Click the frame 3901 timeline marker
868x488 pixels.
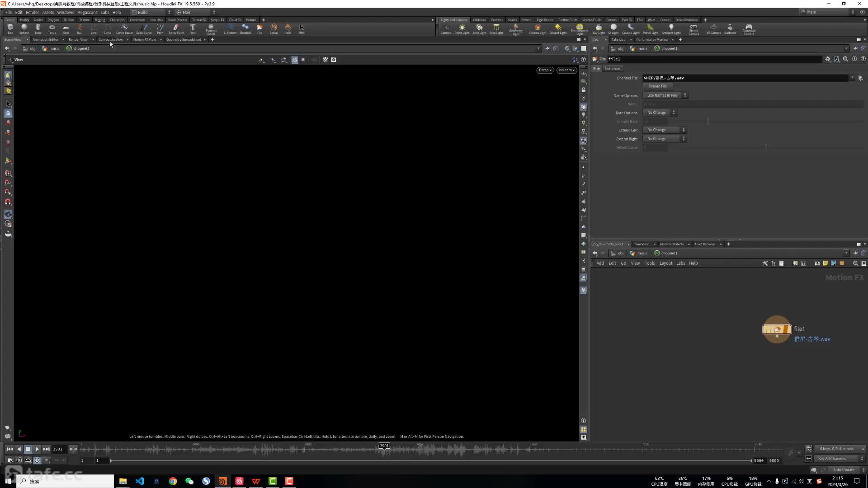[384, 446]
